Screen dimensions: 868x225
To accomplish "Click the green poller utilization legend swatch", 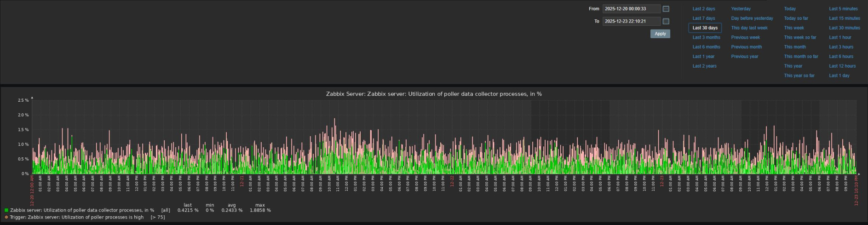I will coord(6,210).
